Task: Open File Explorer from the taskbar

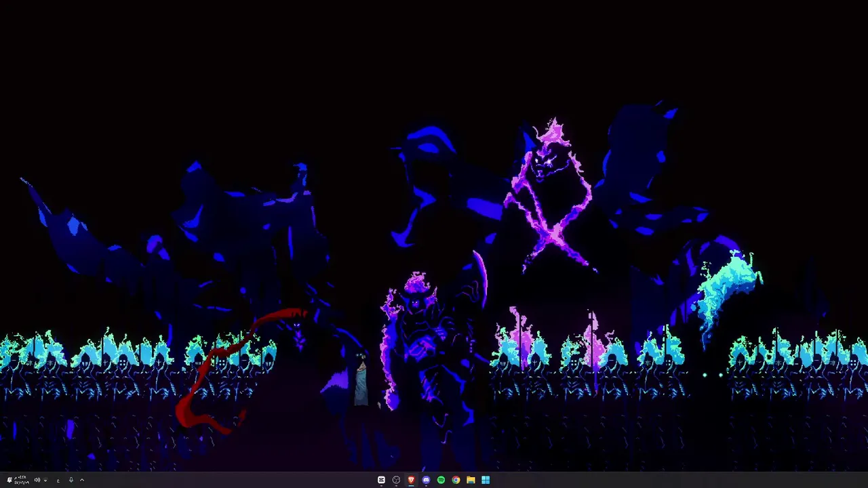Action: [x=471, y=480]
